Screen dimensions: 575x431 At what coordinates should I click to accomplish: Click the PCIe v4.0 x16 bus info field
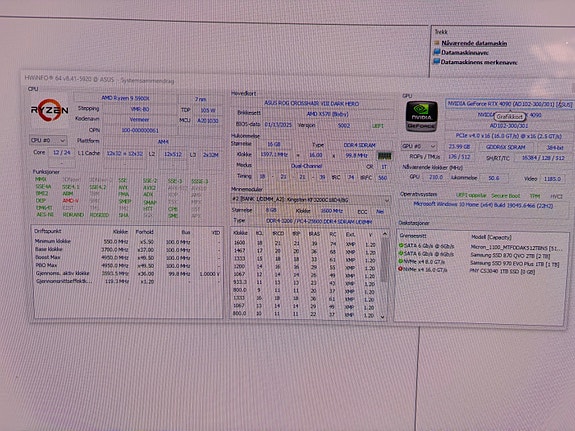[509, 136]
